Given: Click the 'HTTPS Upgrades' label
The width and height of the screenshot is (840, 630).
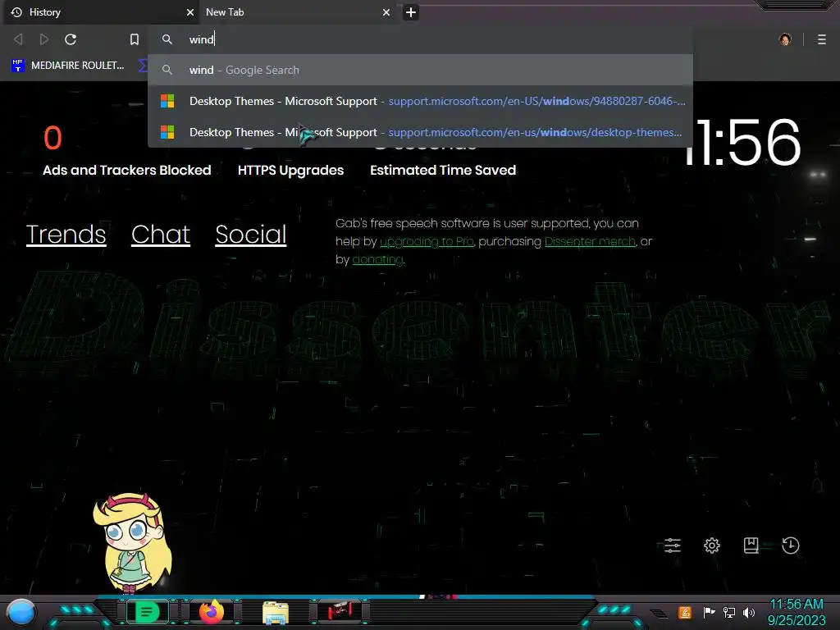Looking at the screenshot, I should (x=291, y=171).
